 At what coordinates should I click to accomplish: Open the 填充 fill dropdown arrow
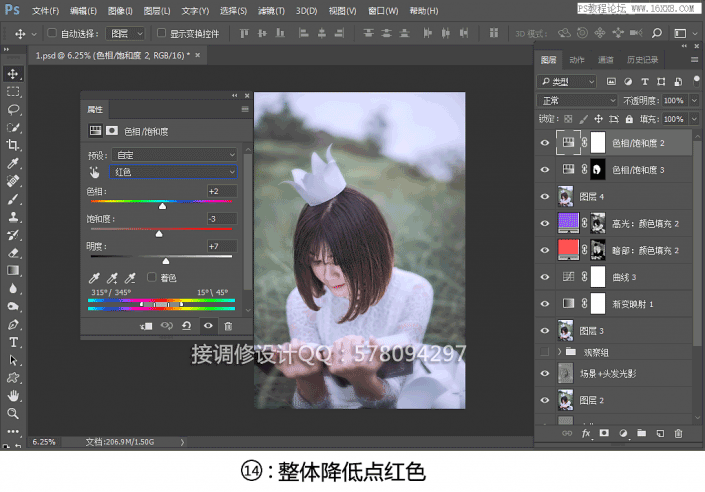pyautogui.click(x=694, y=119)
